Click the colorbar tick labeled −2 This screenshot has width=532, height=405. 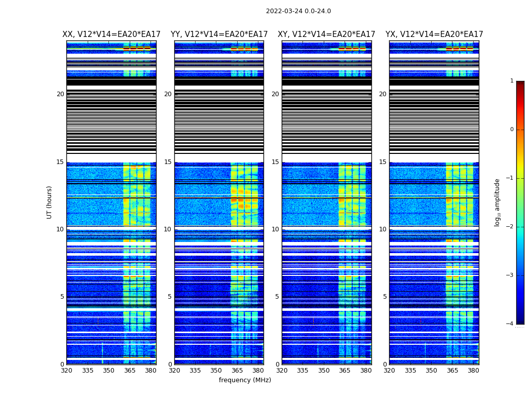pyautogui.click(x=510, y=226)
